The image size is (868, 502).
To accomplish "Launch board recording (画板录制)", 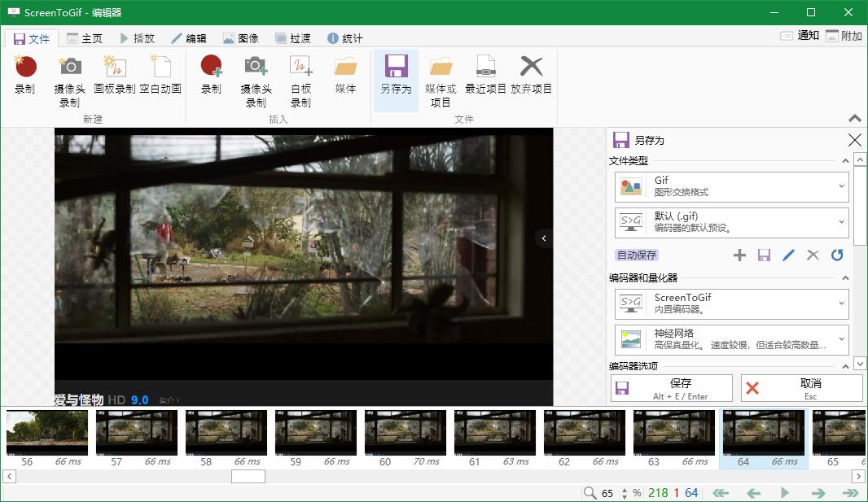I will tap(115, 75).
